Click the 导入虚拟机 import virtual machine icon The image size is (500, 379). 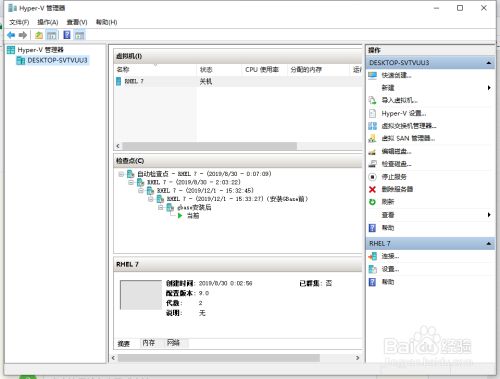coord(372,100)
